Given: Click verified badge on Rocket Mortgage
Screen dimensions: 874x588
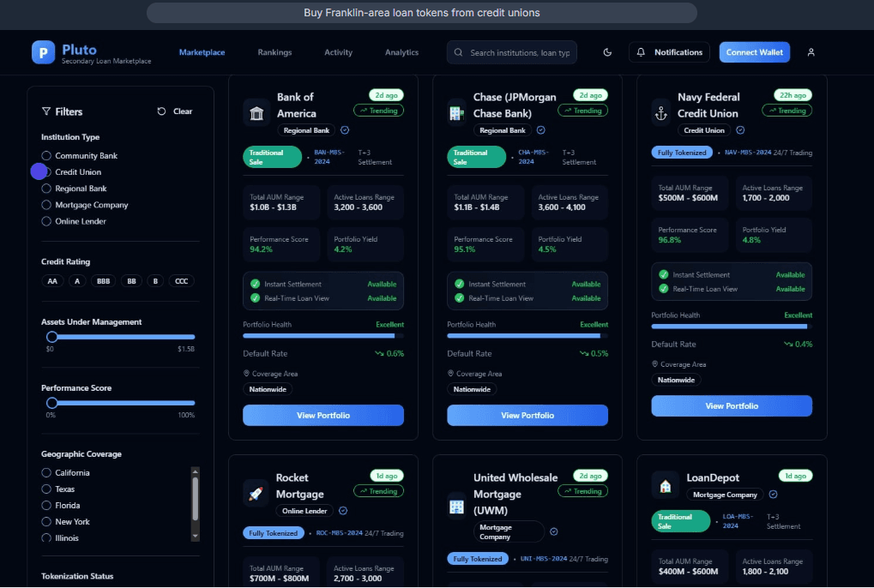Looking at the screenshot, I should point(343,511).
